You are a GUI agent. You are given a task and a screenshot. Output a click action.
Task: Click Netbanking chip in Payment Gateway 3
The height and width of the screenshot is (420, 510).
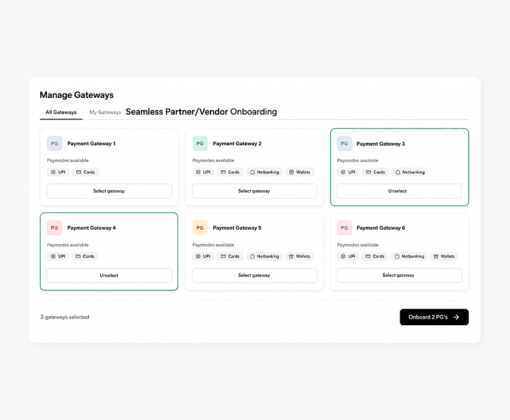pyautogui.click(x=410, y=172)
